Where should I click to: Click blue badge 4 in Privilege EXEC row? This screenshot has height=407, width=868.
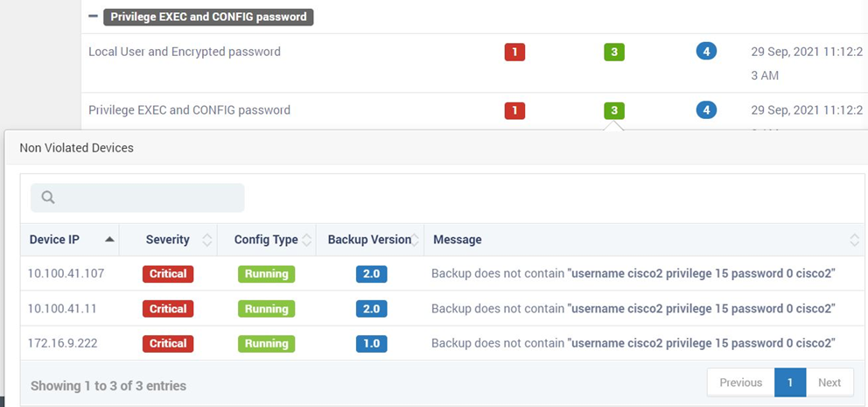(x=706, y=109)
